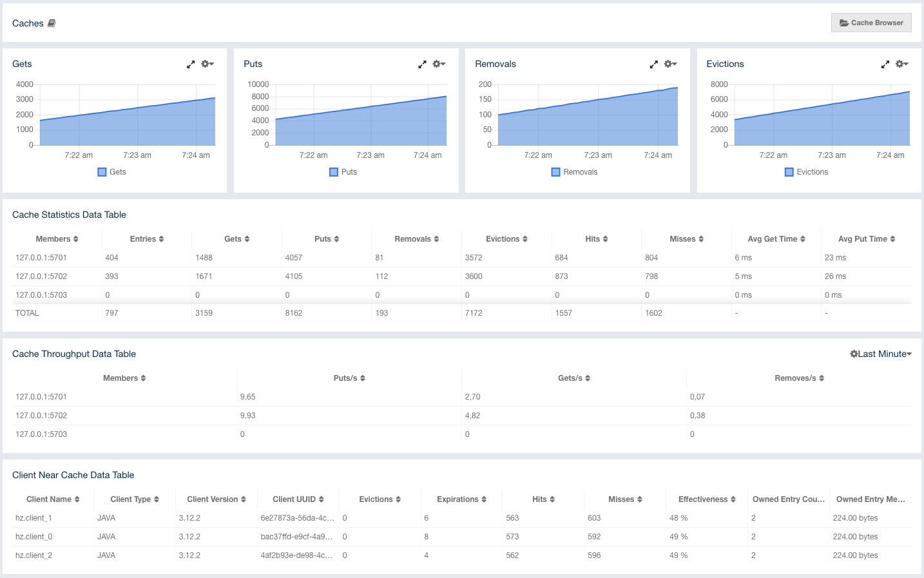Open the Cache Browser
Viewport: 924px width, 578px height.
point(871,23)
